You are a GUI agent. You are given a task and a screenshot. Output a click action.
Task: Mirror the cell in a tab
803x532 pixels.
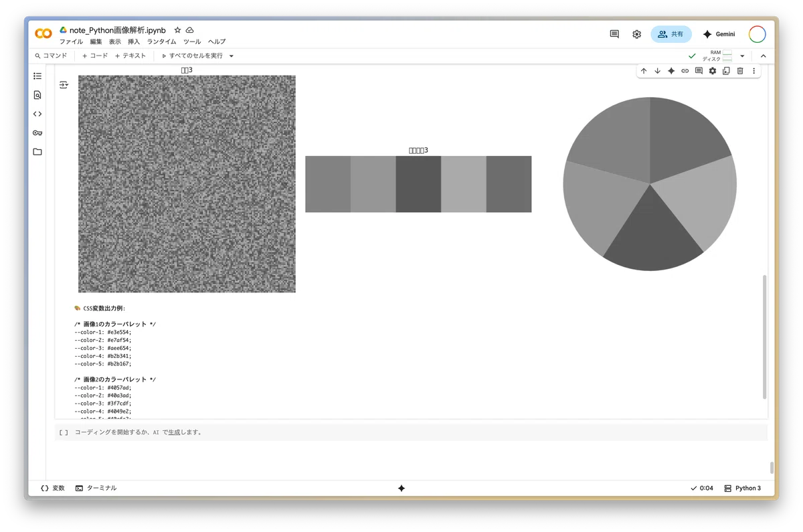pyautogui.click(x=726, y=71)
